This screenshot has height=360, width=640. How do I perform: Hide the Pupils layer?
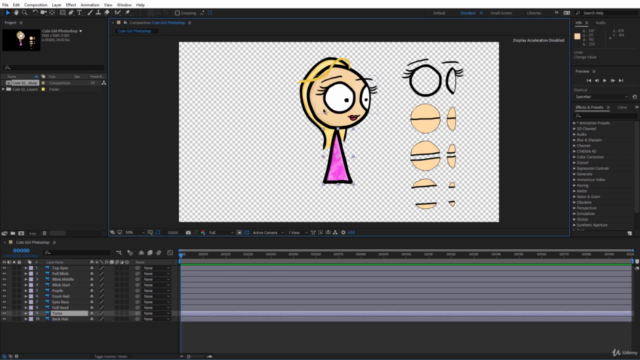pos(4,291)
